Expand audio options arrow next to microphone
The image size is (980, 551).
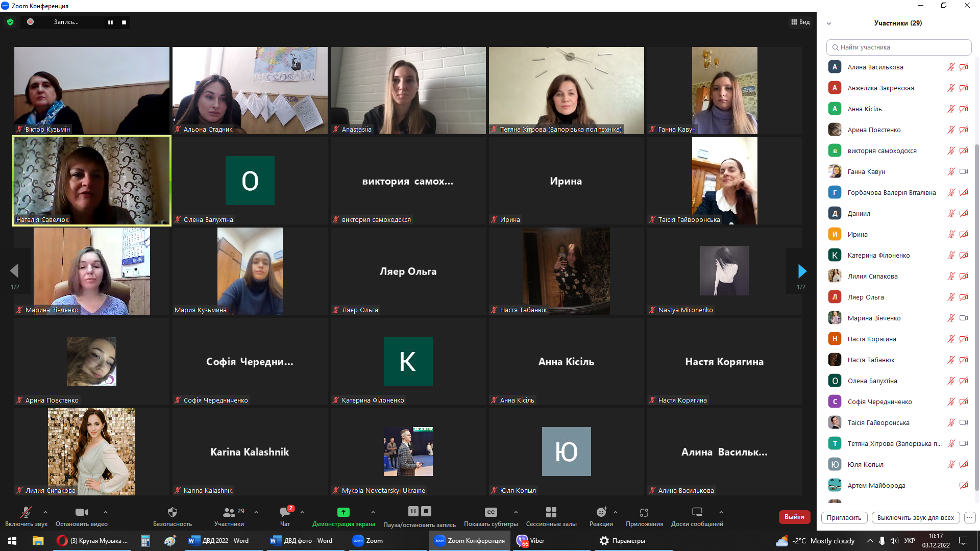[45, 512]
